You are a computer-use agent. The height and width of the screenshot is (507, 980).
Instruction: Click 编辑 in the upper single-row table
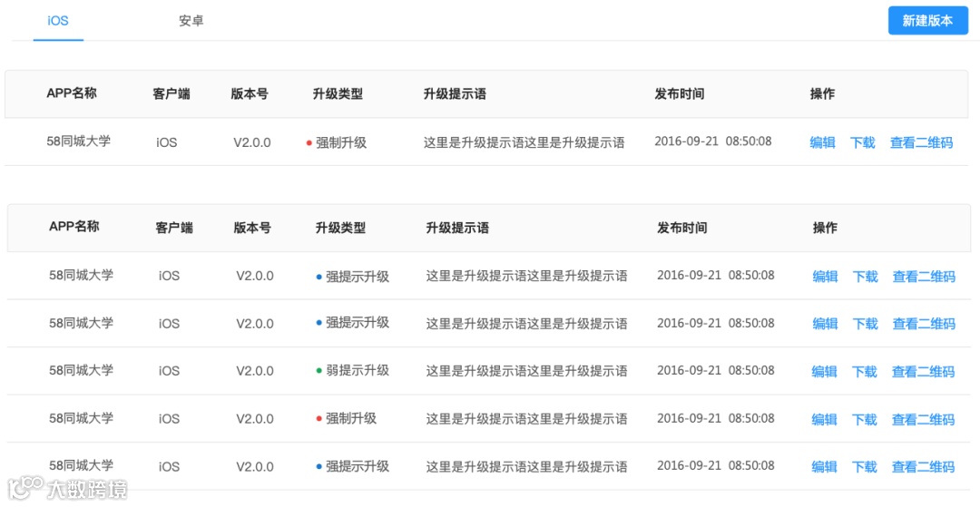click(822, 142)
